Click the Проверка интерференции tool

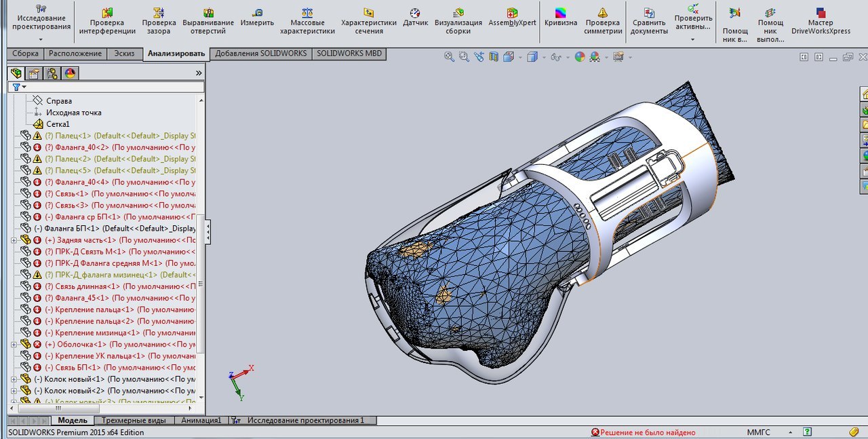pos(107,20)
